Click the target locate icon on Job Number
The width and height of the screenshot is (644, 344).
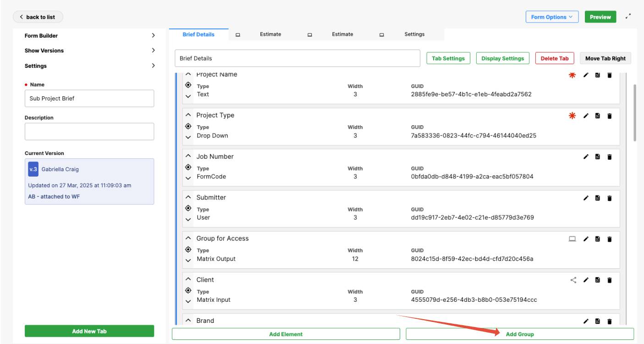point(188,167)
